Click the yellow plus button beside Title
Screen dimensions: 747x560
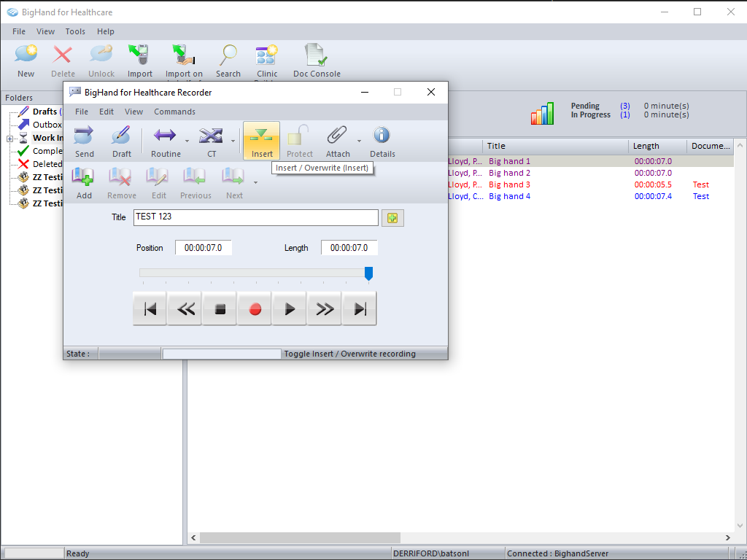392,217
